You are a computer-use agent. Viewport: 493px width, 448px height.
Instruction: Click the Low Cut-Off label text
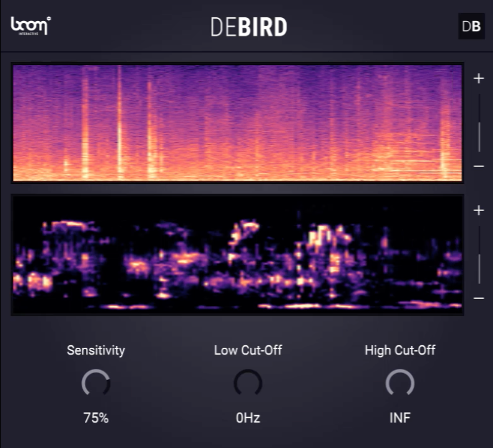[x=248, y=350]
